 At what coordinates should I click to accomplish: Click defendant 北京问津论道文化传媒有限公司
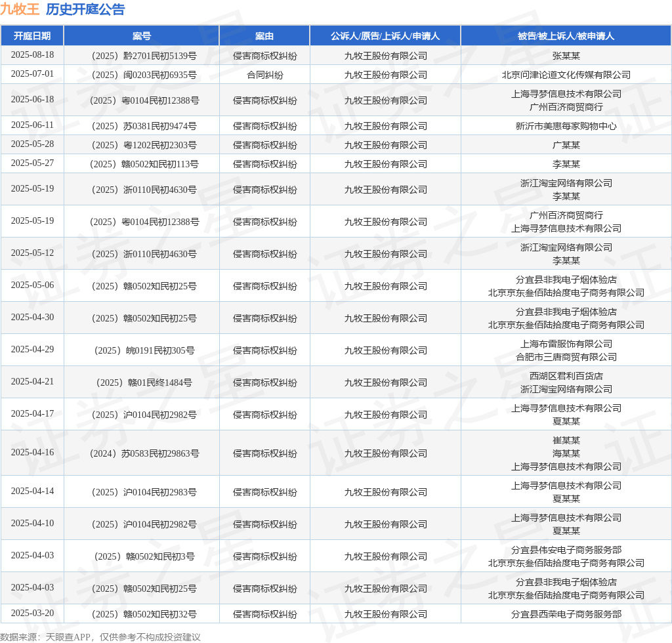(x=566, y=75)
